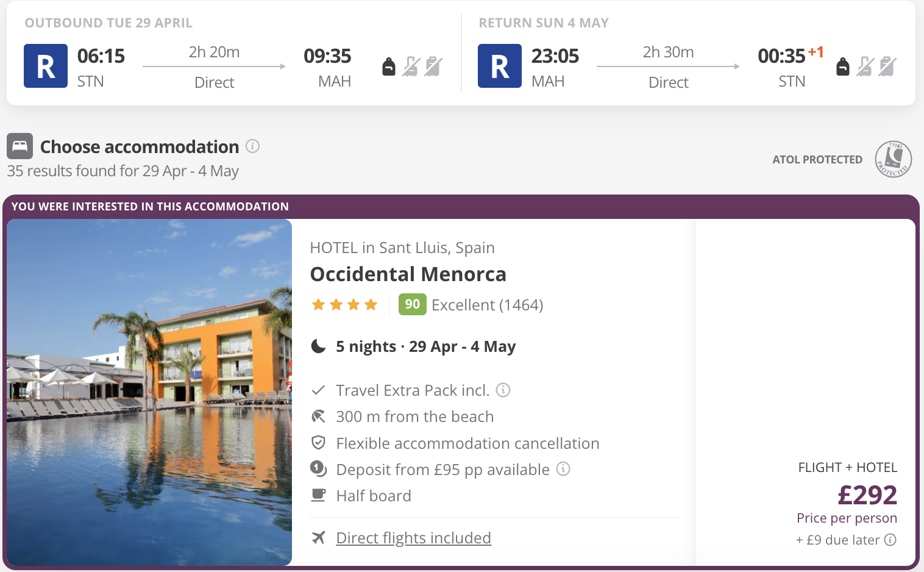The width and height of the screenshot is (924, 572).
Task: Click the outbound Ryanair R logo
Action: (46, 66)
